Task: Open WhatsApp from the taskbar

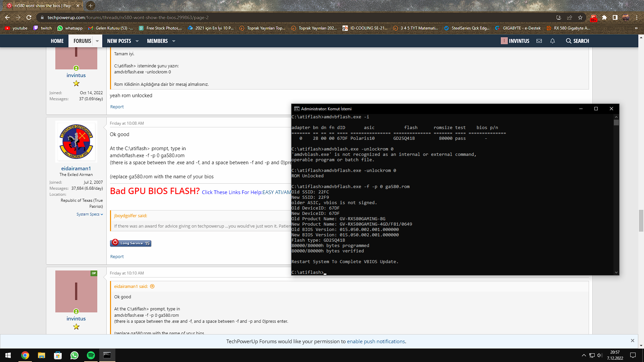Action: [74, 355]
